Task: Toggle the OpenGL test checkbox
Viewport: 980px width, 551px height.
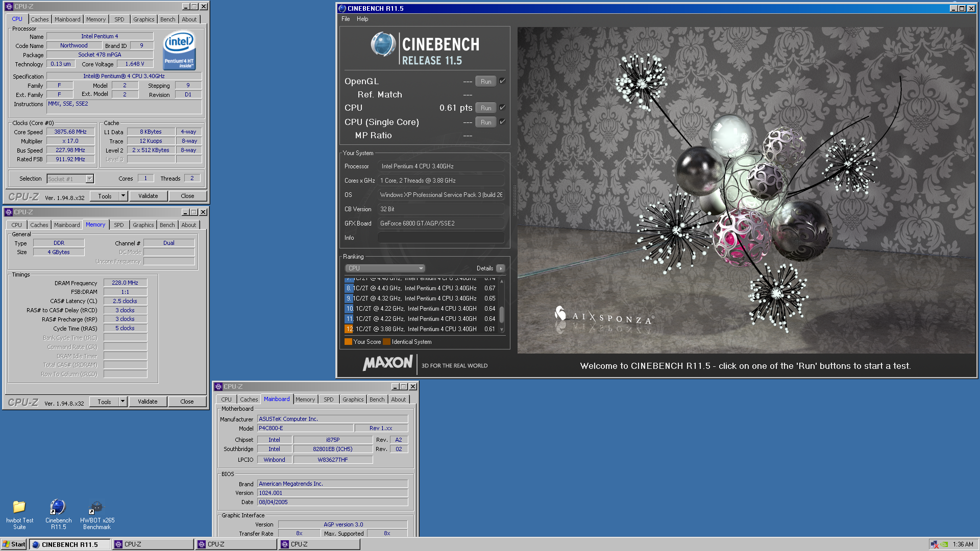Action: (x=502, y=81)
